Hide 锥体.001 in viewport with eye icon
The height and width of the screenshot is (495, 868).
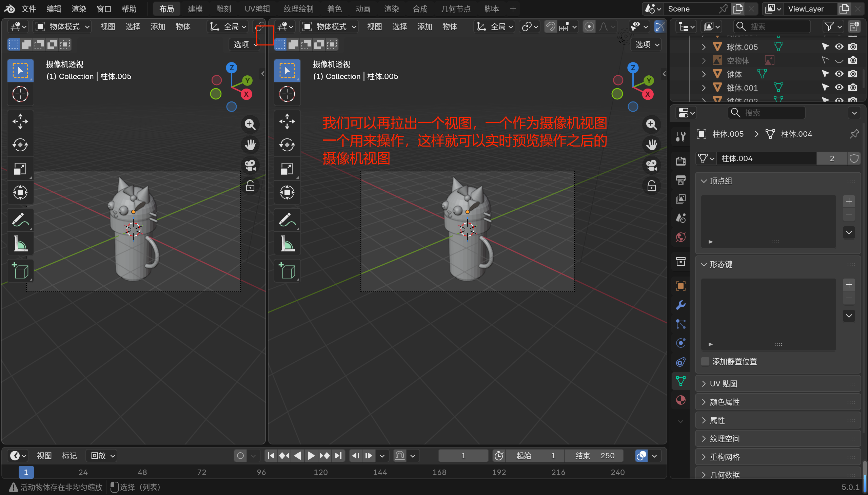pyautogui.click(x=839, y=88)
